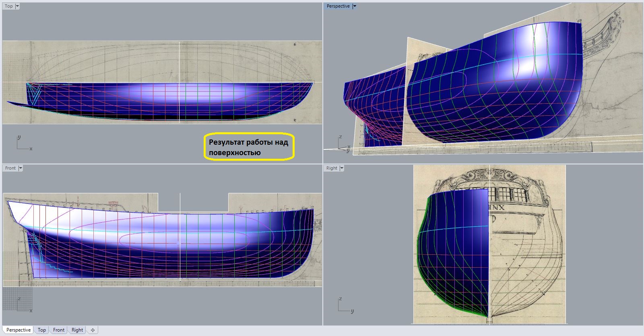
Task: Select the stern drawing nameplate in Right viewport
Action: tap(497, 208)
